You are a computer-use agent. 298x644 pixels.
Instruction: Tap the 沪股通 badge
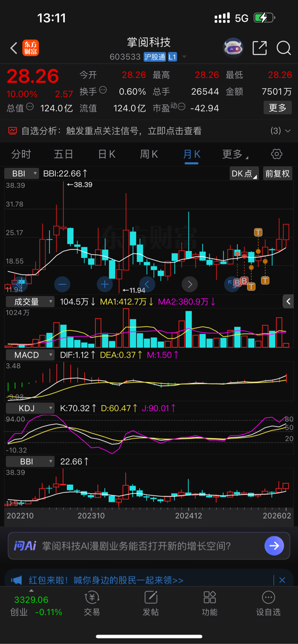(x=155, y=57)
